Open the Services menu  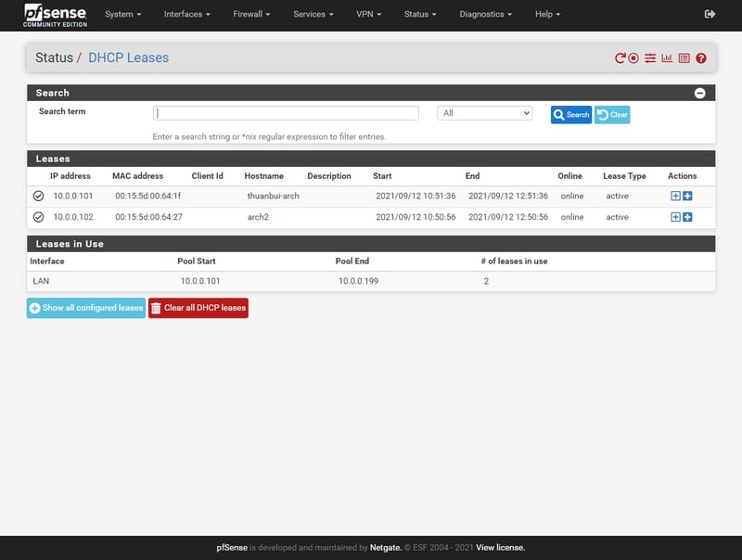313,14
